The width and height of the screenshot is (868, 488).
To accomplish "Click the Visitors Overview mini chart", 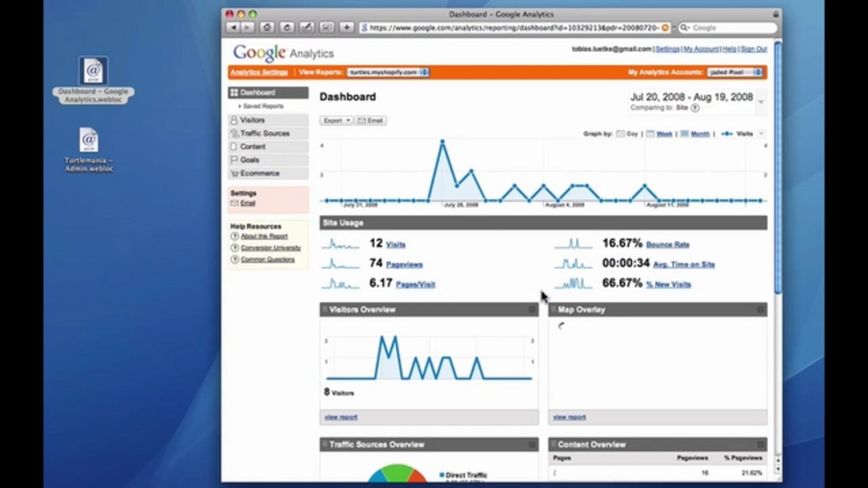I will (429, 358).
